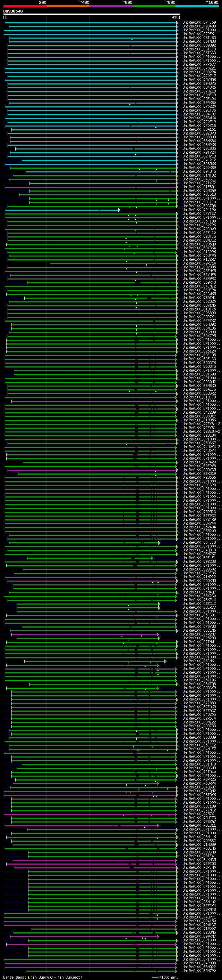Open hit UniRef100_C7YTE7
Image resolution: width=222 pixels, height=980 pixels.
point(199,213)
